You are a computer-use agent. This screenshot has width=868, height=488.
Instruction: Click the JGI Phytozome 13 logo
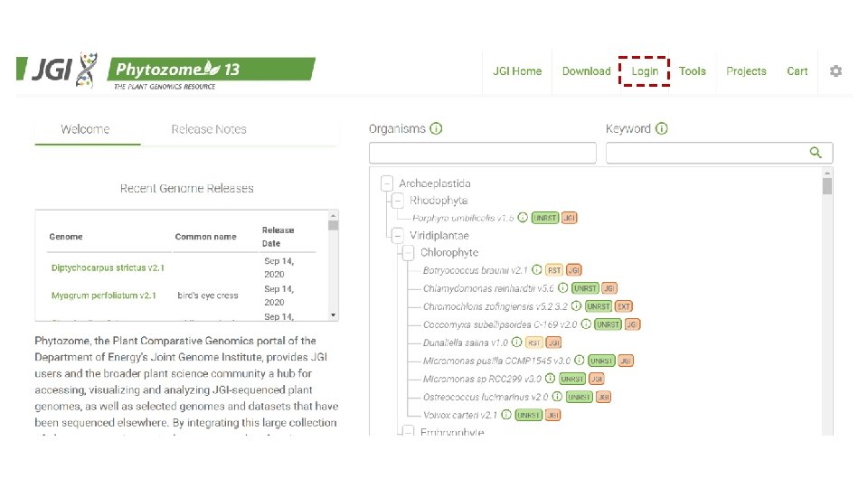coord(166,70)
